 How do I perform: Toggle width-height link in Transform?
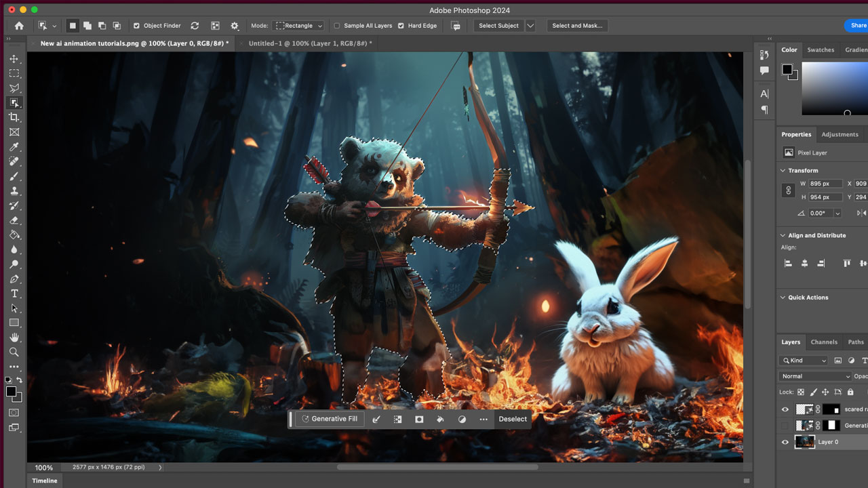click(789, 190)
